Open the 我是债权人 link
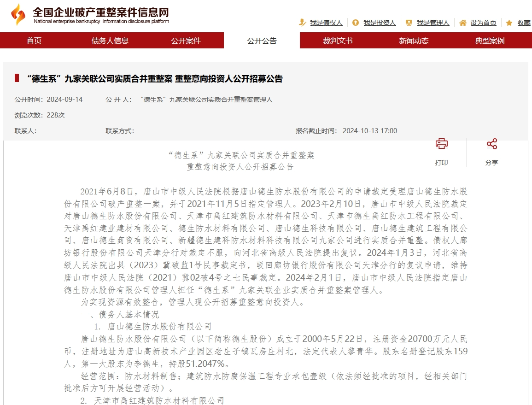The height and width of the screenshot is (405, 532). pos(326,23)
